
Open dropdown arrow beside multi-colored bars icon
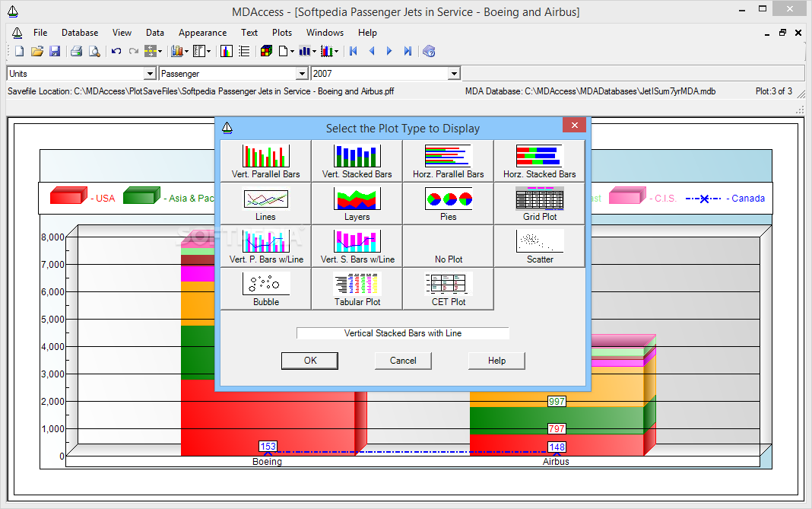click(336, 51)
